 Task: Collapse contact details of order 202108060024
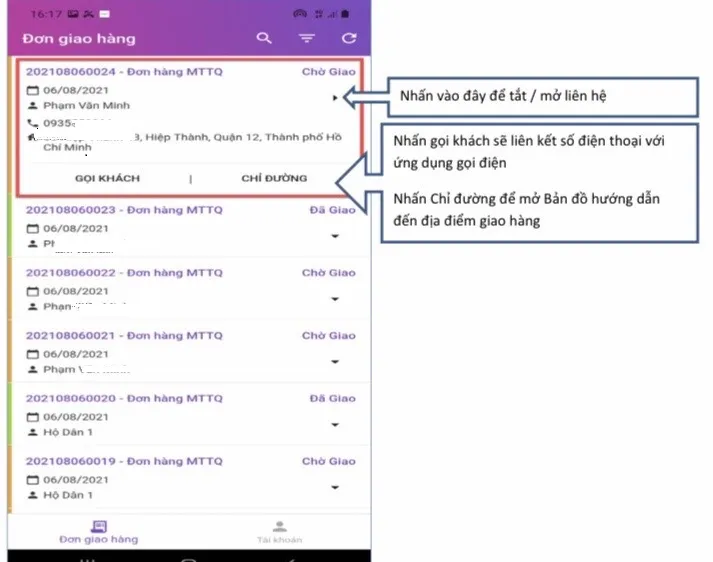coord(335,98)
